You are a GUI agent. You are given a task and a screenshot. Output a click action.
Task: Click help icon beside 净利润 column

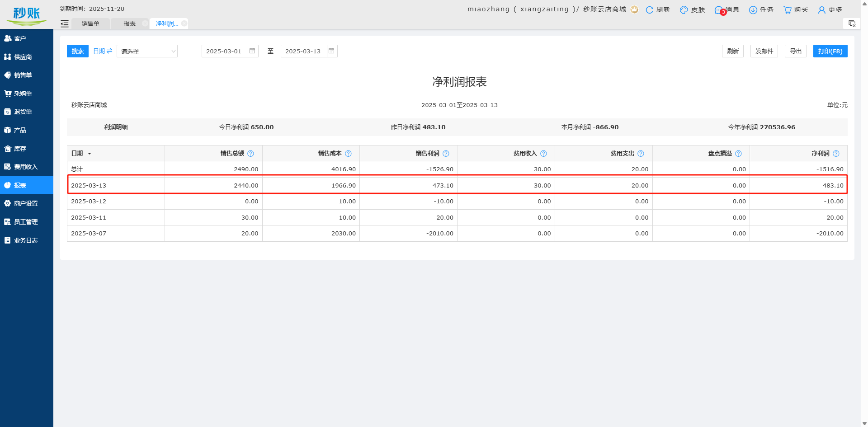click(x=836, y=154)
